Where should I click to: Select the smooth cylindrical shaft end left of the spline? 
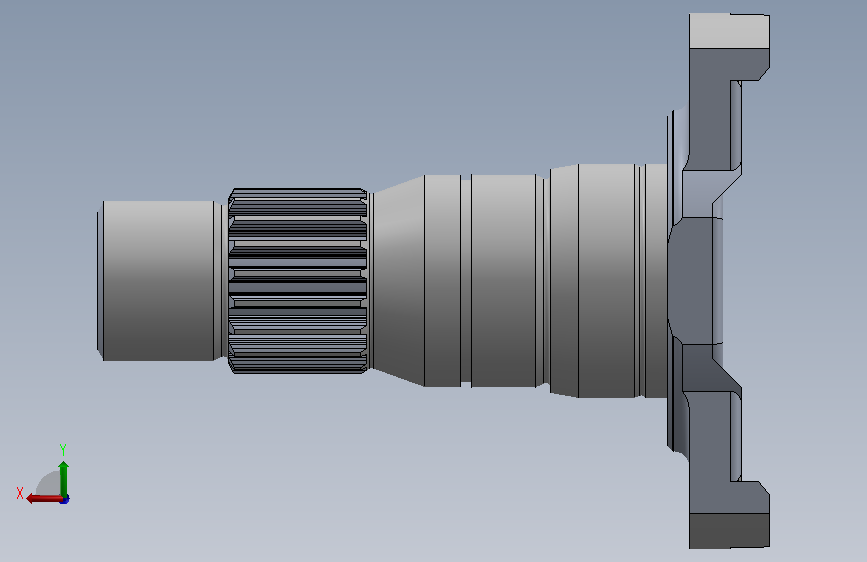(x=158, y=281)
